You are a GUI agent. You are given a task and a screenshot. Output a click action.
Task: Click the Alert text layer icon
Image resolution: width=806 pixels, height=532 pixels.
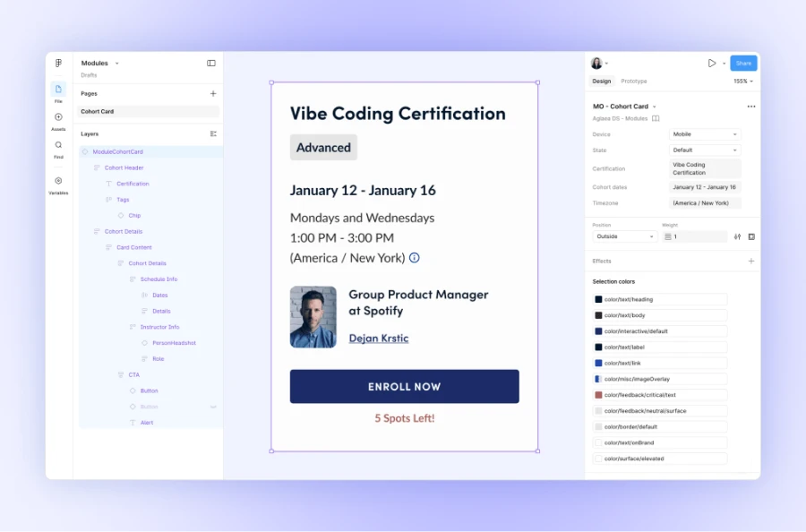point(133,423)
